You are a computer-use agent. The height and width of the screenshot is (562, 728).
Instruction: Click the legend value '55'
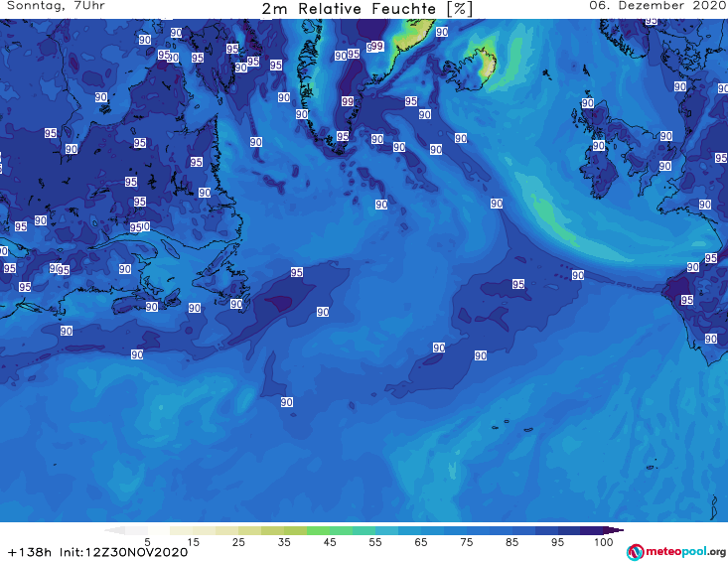coord(375,542)
